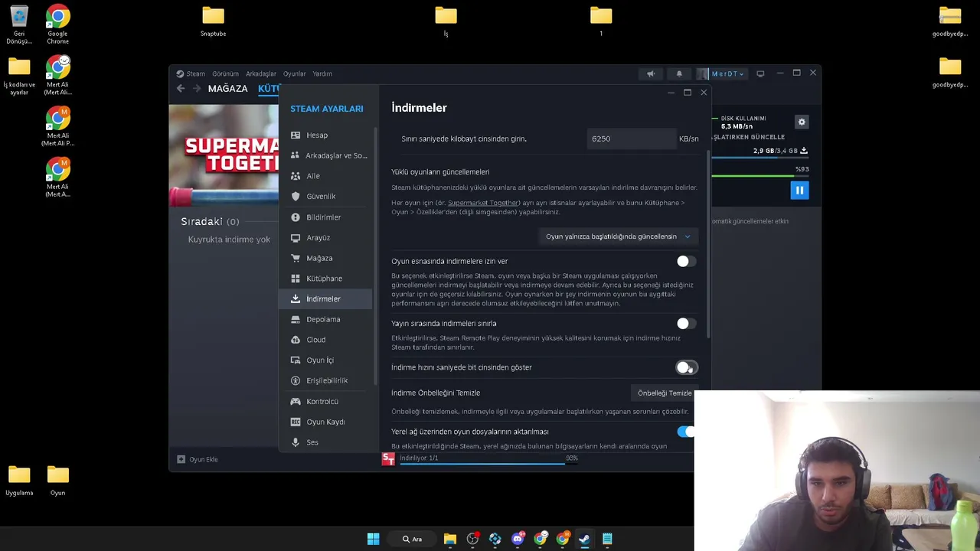The image size is (980, 551).
Task: Open Notepad from the taskbar
Action: 607,539
